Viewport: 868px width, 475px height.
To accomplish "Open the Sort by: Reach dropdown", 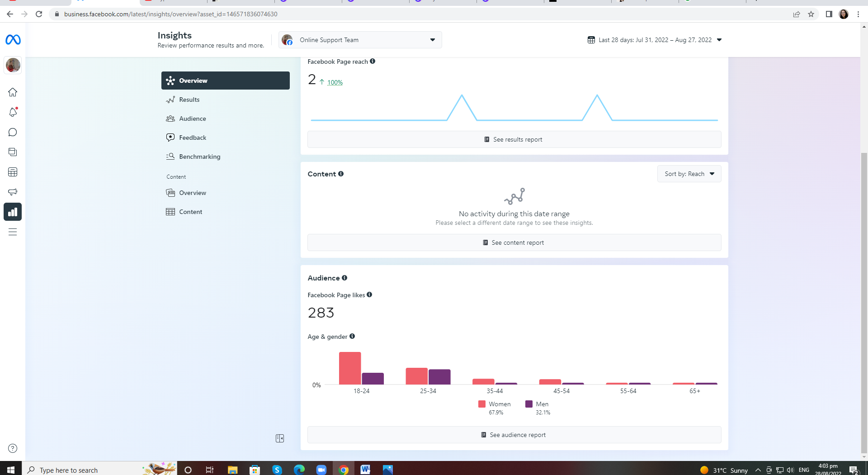I will coord(689,174).
